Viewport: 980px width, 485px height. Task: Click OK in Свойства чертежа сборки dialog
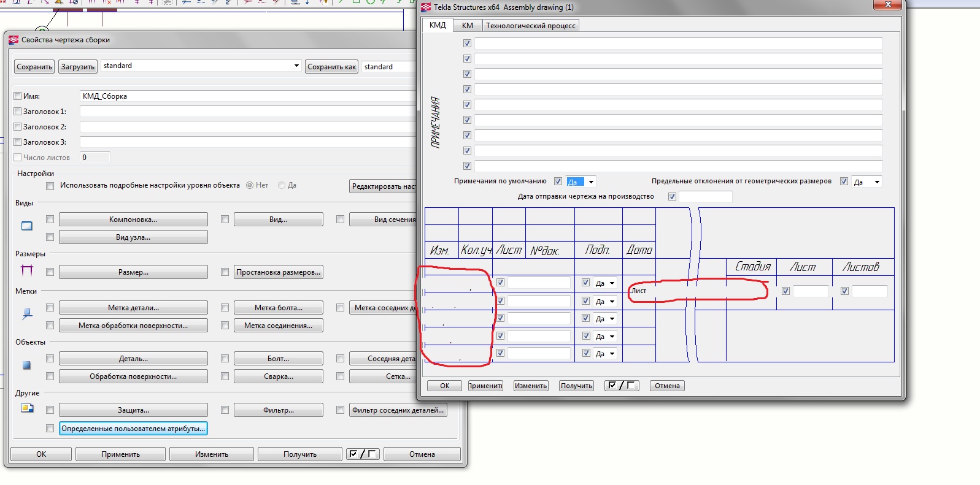(41, 454)
